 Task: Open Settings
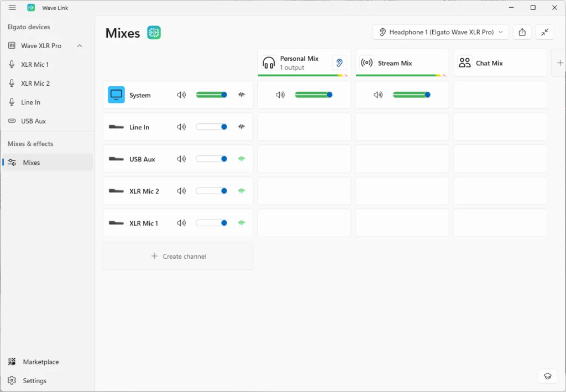tap(34, 380)
